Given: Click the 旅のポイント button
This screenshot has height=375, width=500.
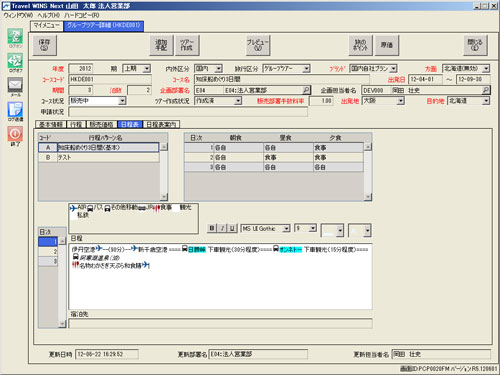Looking at the screenshot, I should click(x=361, y=45).
